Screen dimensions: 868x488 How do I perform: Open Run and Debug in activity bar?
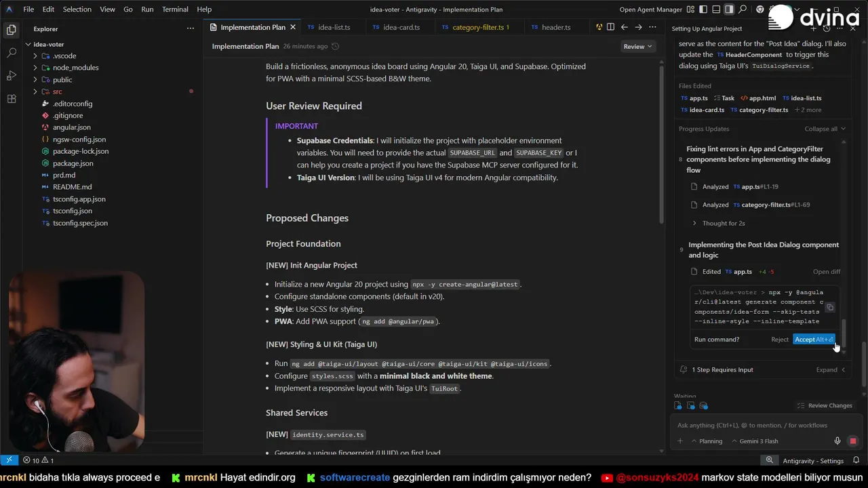11,75
